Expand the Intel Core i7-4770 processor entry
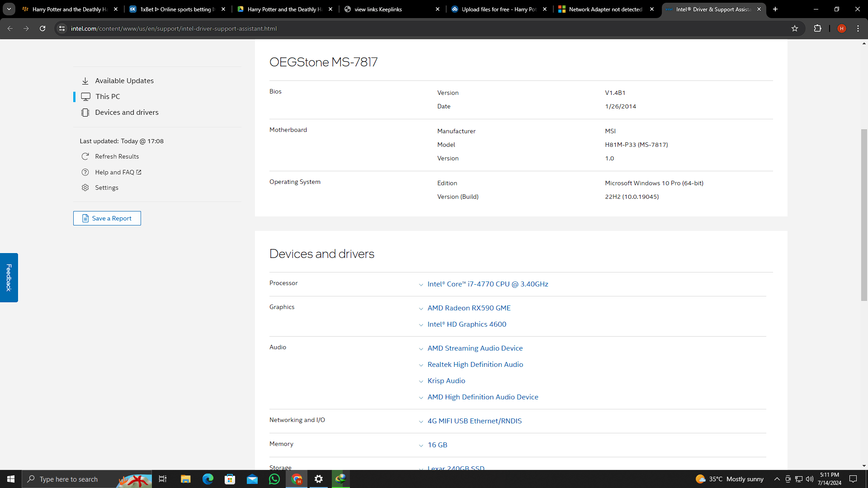Viewport: 868px width, 488px height. (487, 284)
